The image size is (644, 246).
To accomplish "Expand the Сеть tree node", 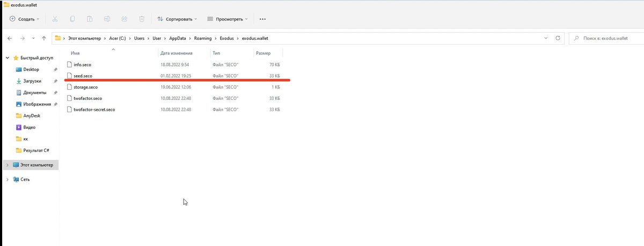I will (8, 179).
